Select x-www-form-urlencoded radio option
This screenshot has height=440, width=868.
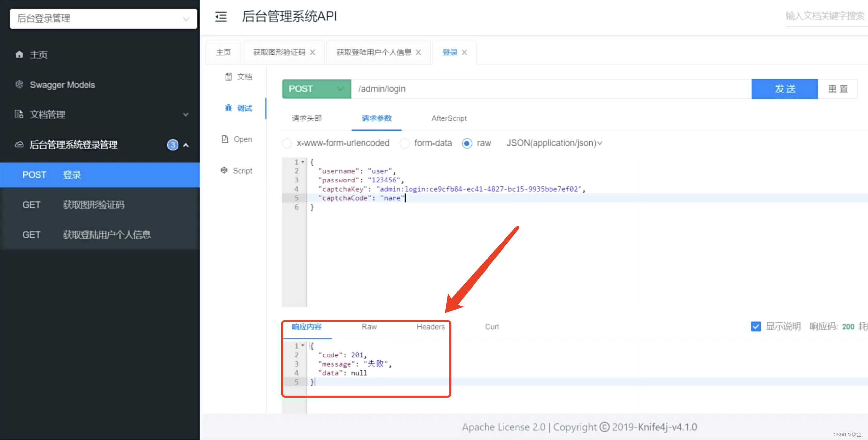[x=287, y=143]
